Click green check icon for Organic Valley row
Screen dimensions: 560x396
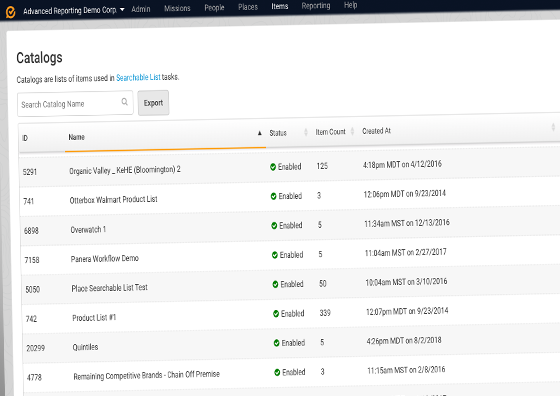(273, 167)
